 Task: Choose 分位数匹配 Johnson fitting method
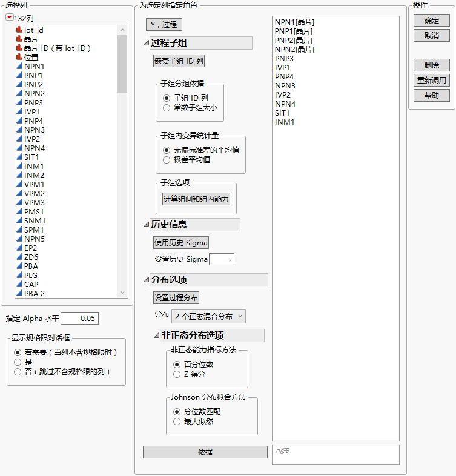[177, 412]
